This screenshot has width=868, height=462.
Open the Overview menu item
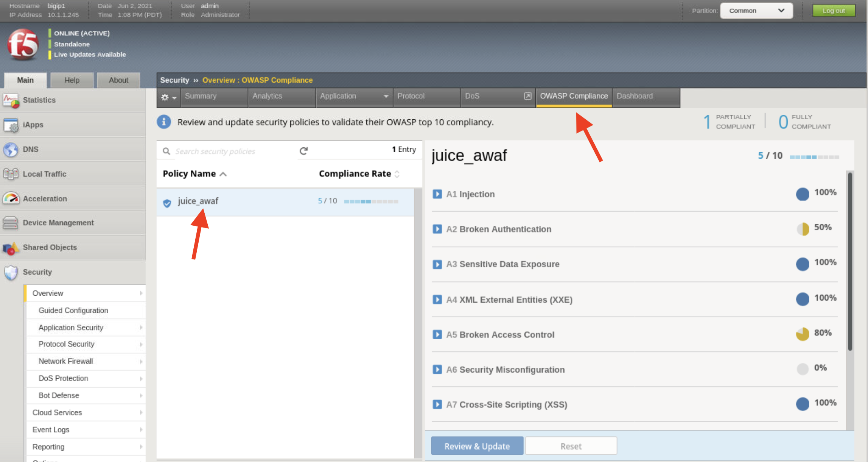(86, 293)
